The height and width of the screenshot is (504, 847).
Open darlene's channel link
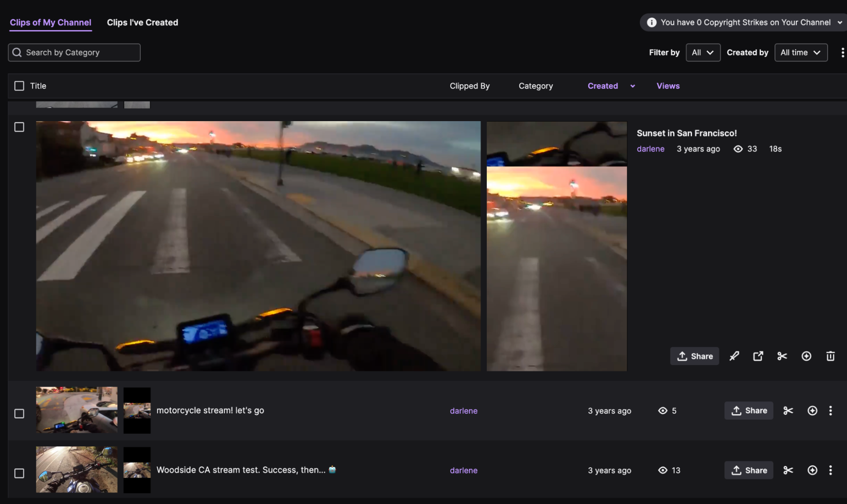point(650,149)
